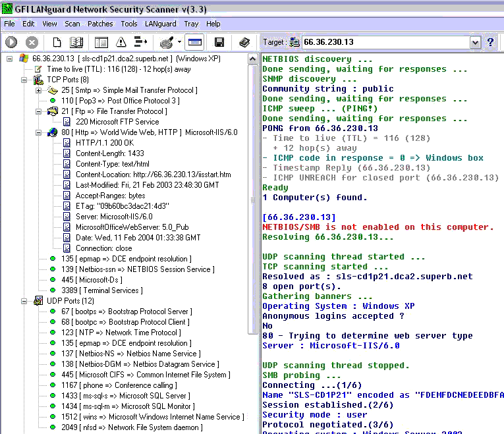Click the green dot beside 3389 Terminal Services

coord(53,290)
